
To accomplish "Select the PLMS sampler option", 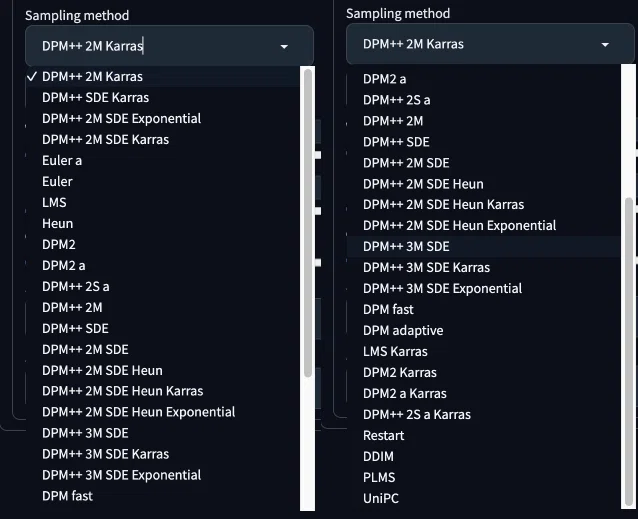I will coord(484,478).
